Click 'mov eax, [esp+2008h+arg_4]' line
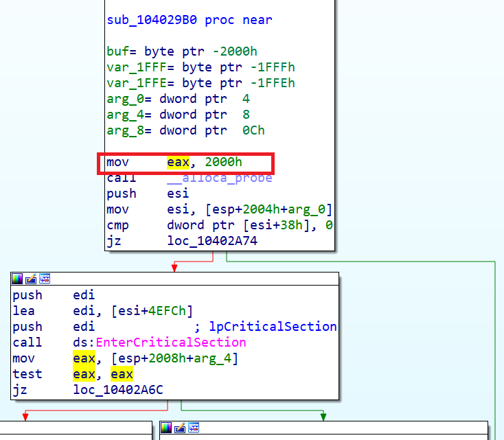This screenshot has width=504, height=440. click(x=126, y=358)
